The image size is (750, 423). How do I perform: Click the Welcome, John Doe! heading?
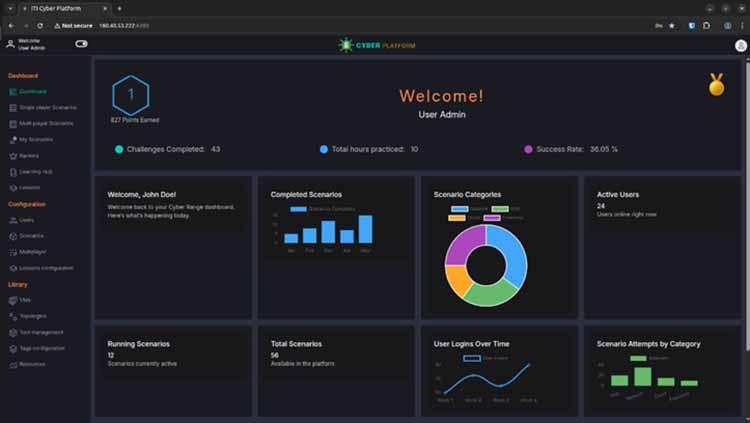(142, 195)
